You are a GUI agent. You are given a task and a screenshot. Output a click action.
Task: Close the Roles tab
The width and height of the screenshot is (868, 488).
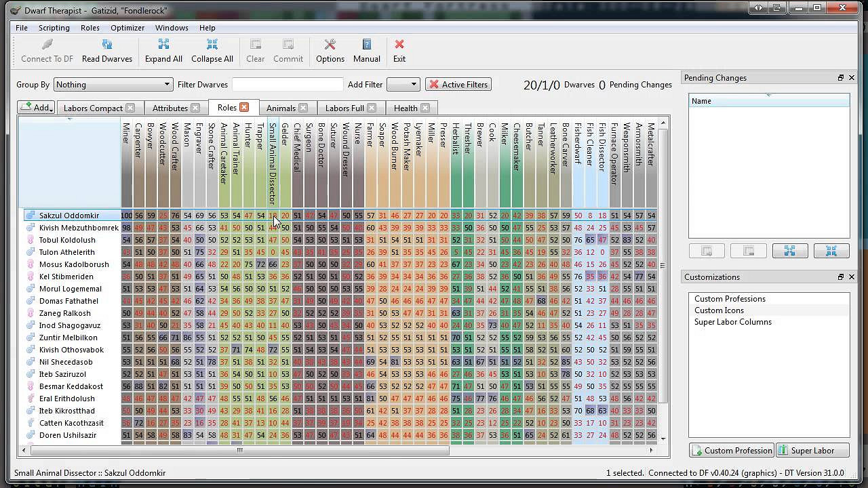click(x=244, y=108)
